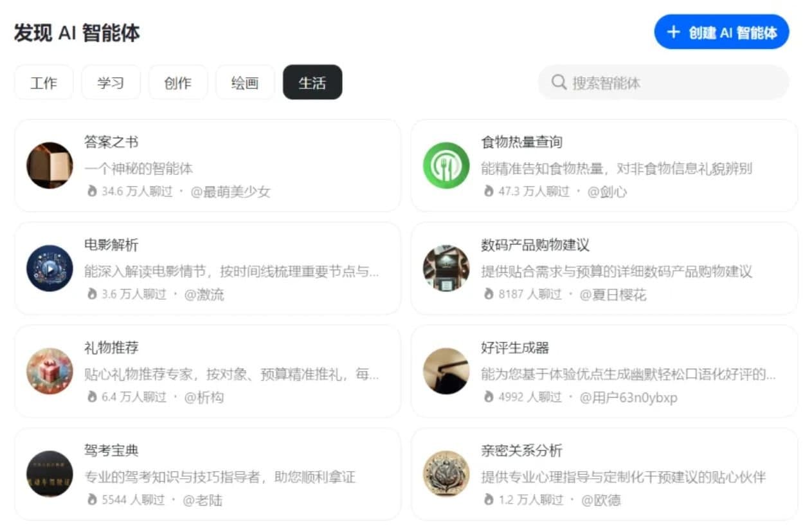
Task: Click the 驾考宝典 dark avatar icon
Action: (50, 474)
